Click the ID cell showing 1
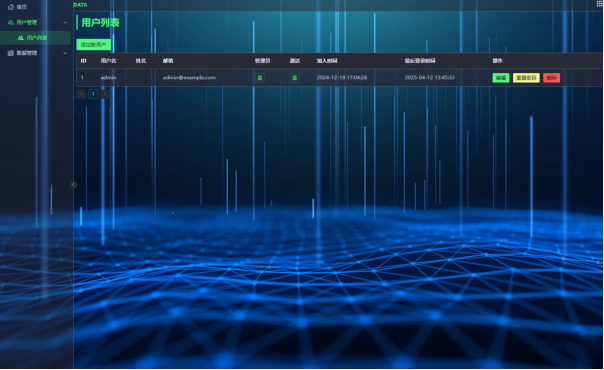This screenshot has width=604, height=370. 82,78
